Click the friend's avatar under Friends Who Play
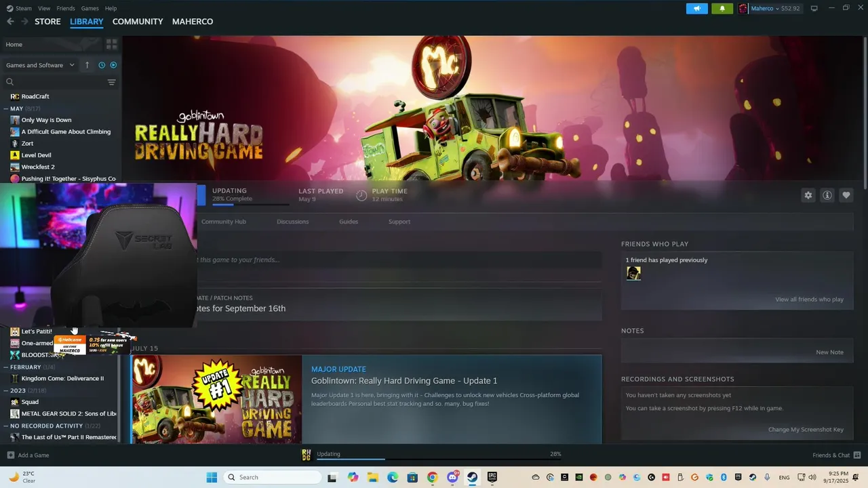This screenshot has height=488, width=868. pyautogui.click(x=633, y=273)
